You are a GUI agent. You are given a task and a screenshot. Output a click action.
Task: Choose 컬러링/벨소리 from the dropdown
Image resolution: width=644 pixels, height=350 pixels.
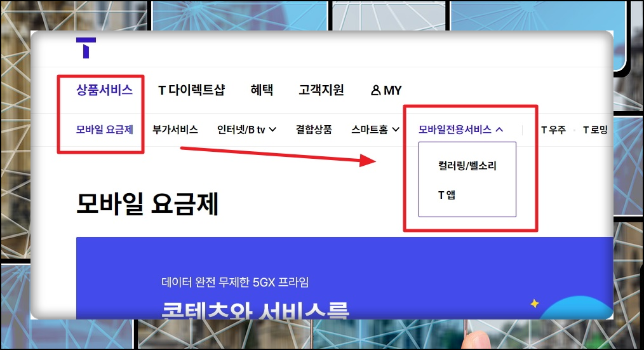(467, 166)
